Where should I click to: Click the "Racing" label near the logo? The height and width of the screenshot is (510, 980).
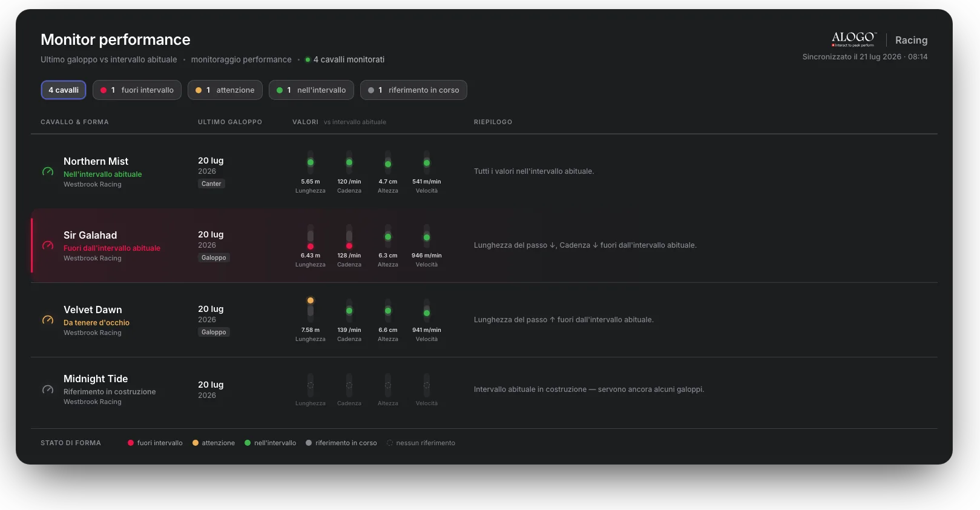click(x=911, y=40)
